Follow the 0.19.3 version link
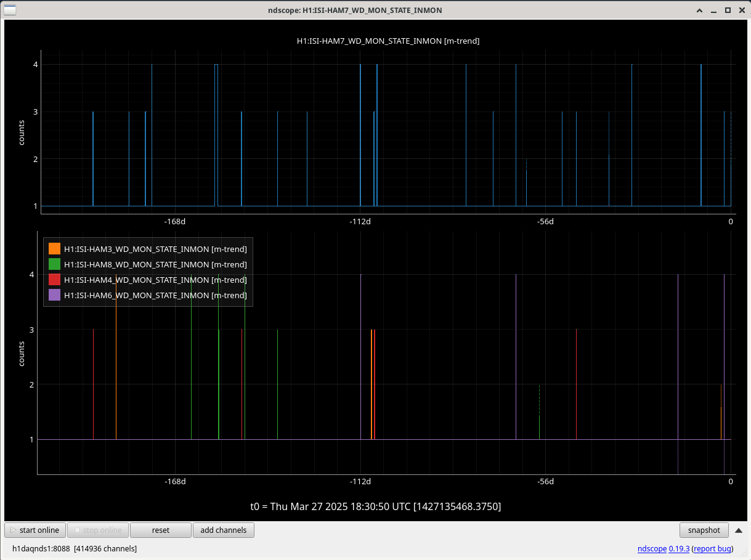 click(679, 548)
